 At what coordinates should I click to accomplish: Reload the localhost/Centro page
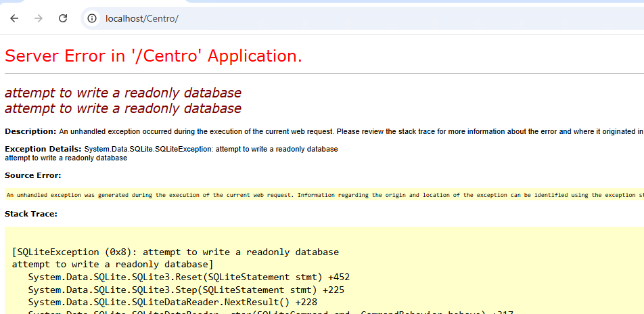(63, 18)
